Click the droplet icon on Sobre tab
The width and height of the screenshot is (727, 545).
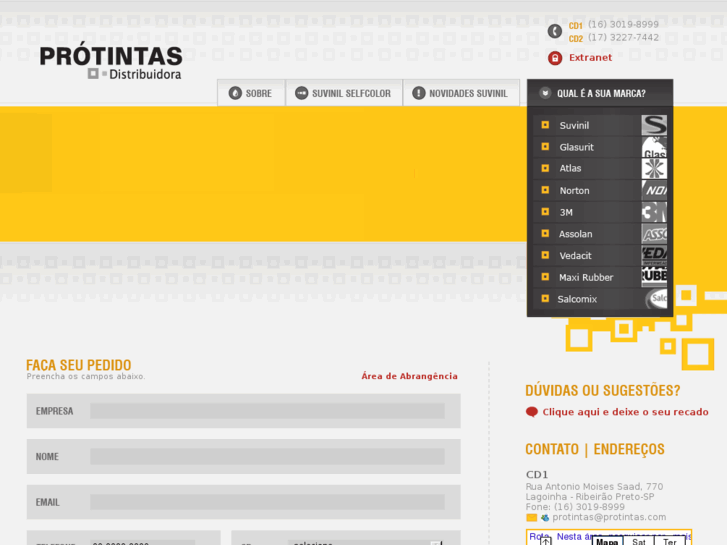235,93
